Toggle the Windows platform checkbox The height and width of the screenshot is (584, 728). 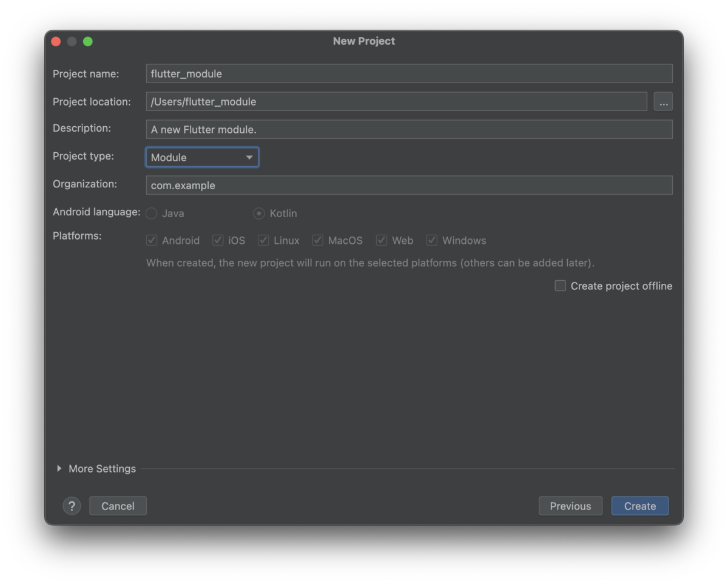tap(432, 240)
